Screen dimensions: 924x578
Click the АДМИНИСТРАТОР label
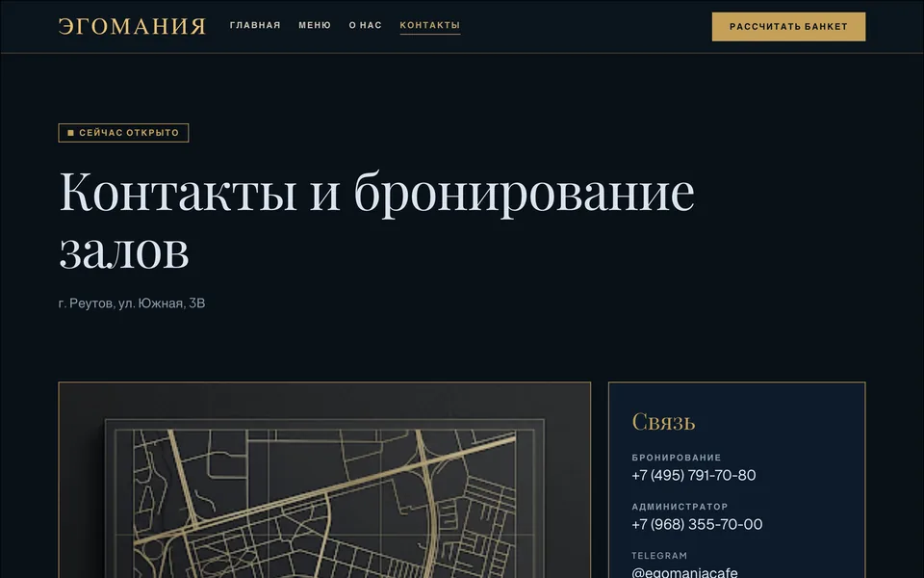coord(680,507)
